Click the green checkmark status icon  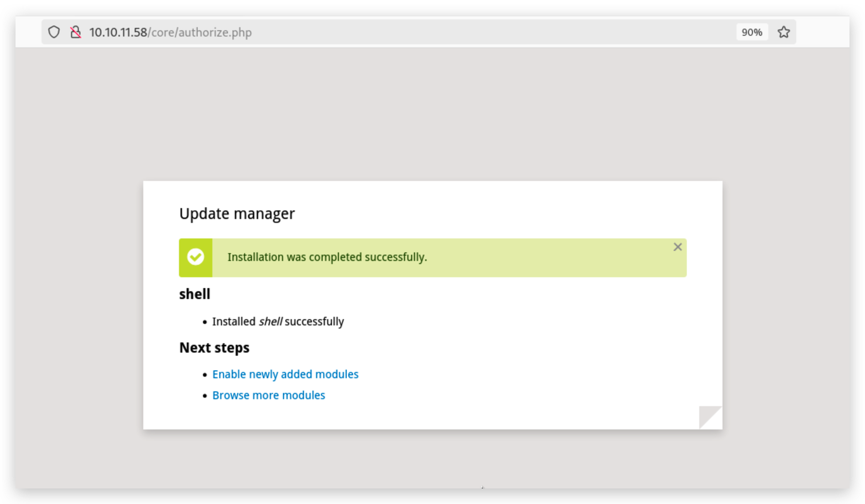[x=196, y=257]
